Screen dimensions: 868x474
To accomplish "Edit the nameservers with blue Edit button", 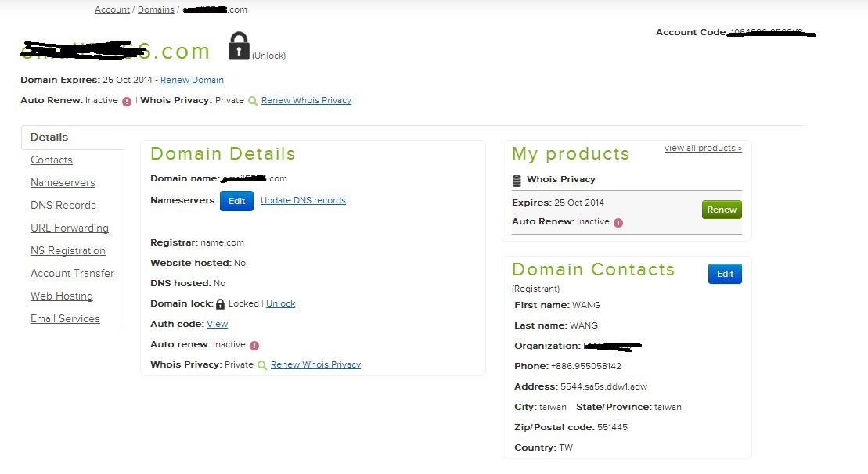I will coord(236,201).
